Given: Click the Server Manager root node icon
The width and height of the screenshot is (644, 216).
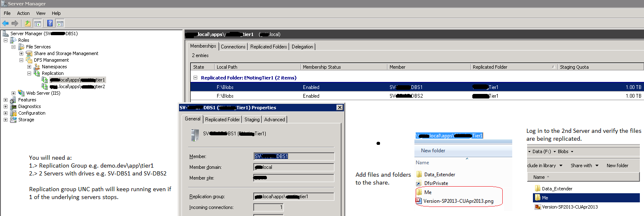Looking at the screenshot, I should [x=5, y=34].
